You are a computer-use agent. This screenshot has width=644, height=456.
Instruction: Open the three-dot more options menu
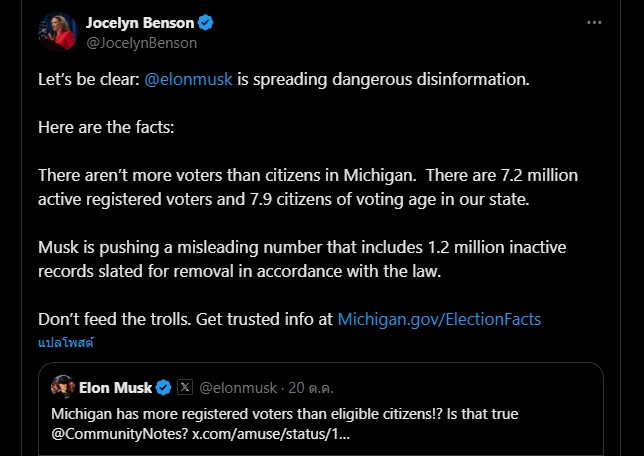point(594,22)
